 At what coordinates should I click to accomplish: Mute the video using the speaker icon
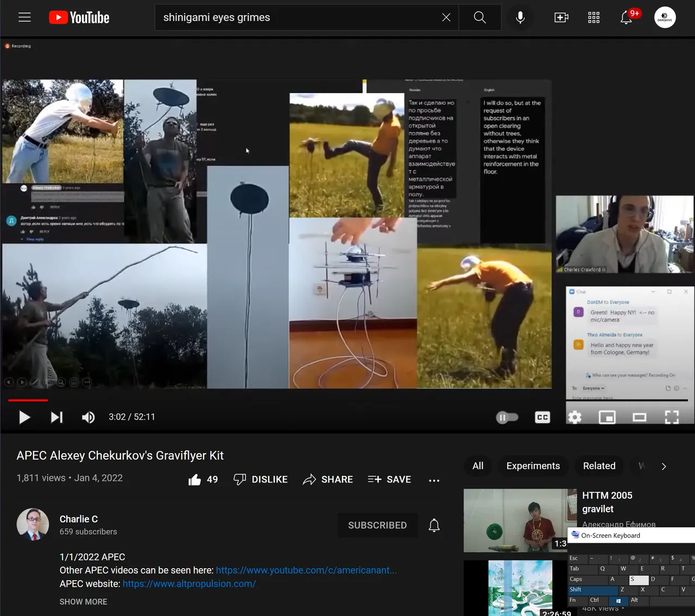88,417
